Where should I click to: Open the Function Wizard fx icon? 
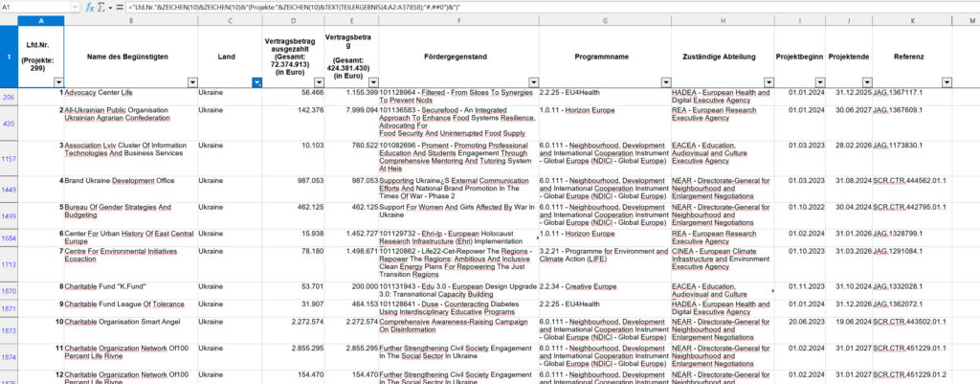click(91, 7)
